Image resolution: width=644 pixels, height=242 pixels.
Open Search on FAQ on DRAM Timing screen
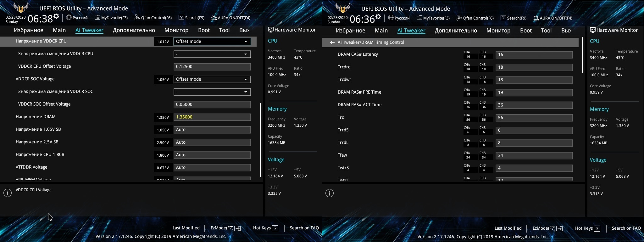coord(626,228)
